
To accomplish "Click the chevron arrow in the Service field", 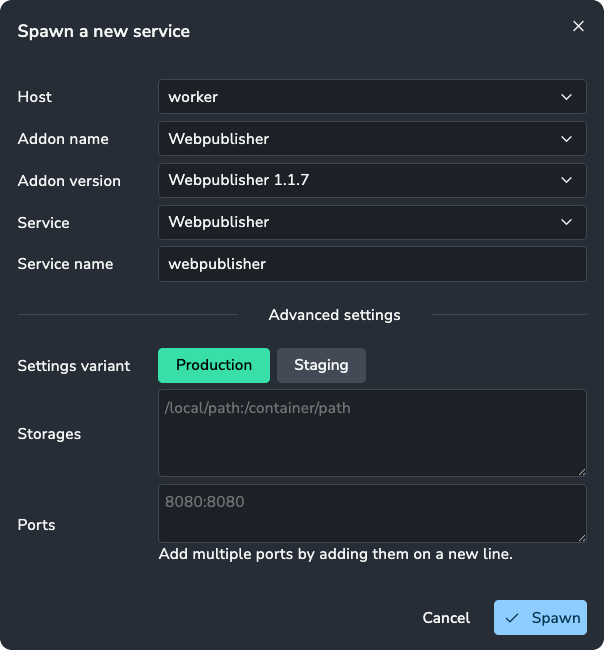I will (x=567, y=222).
